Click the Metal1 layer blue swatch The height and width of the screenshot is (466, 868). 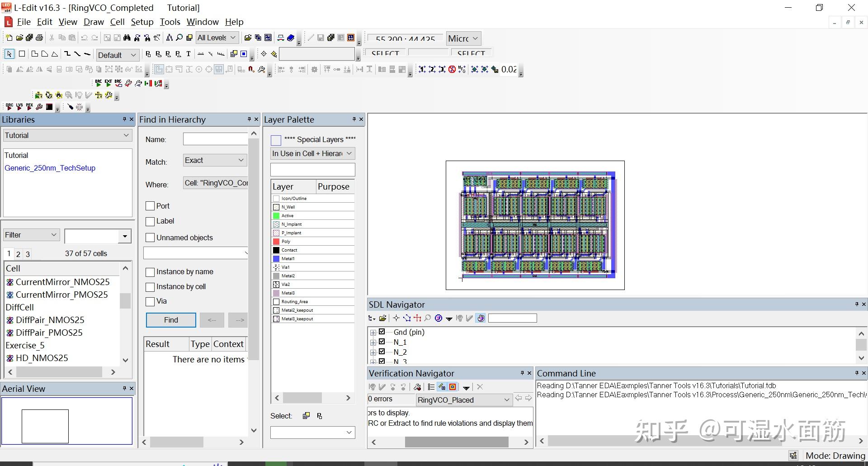276,259
